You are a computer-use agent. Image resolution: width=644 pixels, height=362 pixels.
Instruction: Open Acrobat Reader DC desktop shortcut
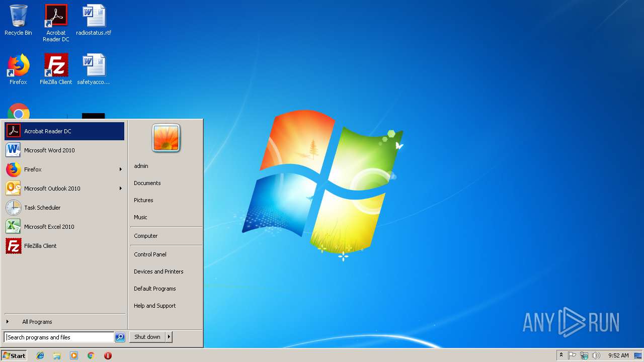point(56,23)
